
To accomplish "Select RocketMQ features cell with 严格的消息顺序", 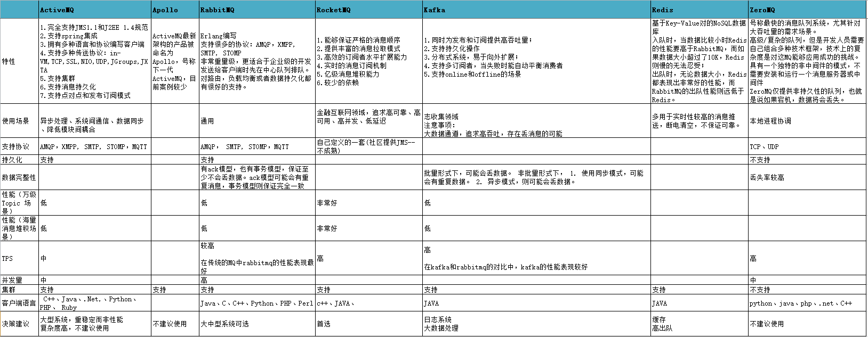I will tap(369, 61).
